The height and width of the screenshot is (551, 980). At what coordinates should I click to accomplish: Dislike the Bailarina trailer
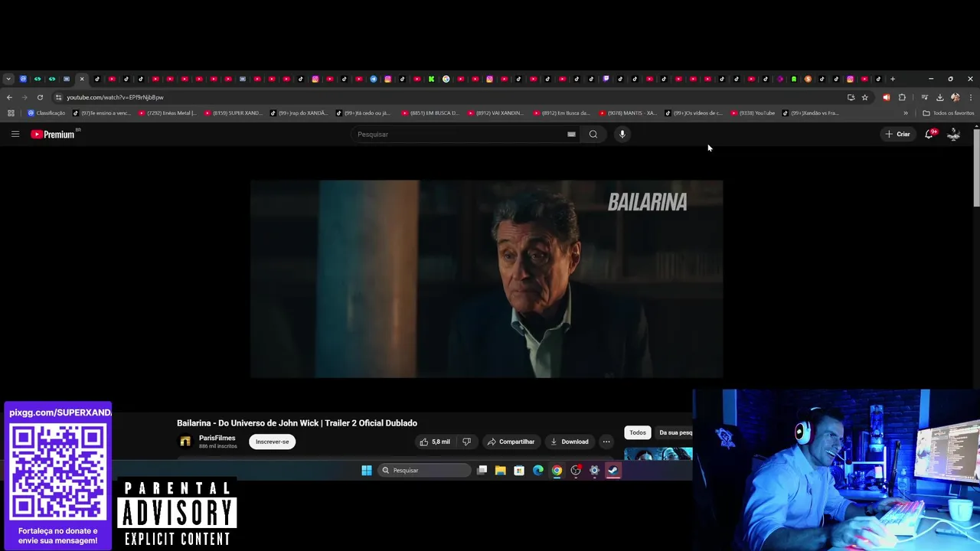pyautogui.click(x=466, y=442)
